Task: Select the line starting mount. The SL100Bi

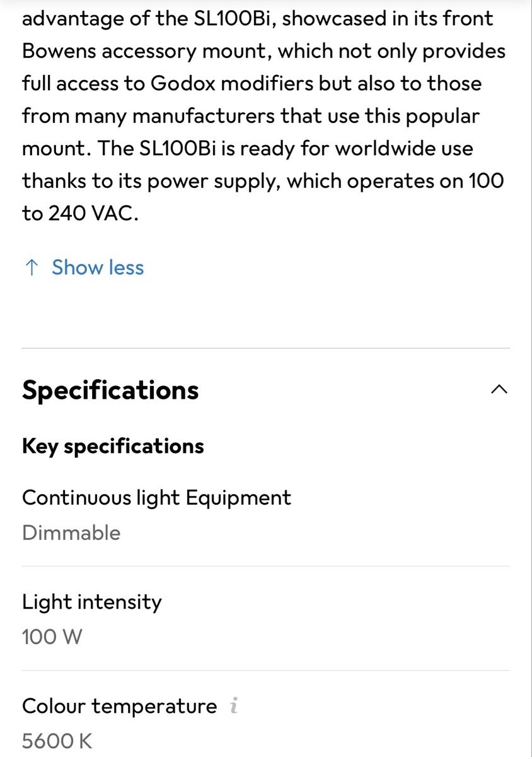Action: pos(248,148)
